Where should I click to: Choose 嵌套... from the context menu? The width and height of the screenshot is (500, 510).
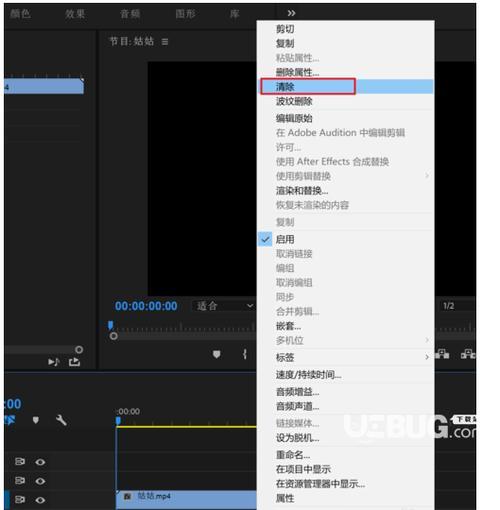pyautogui.click(x=346, y=326)
